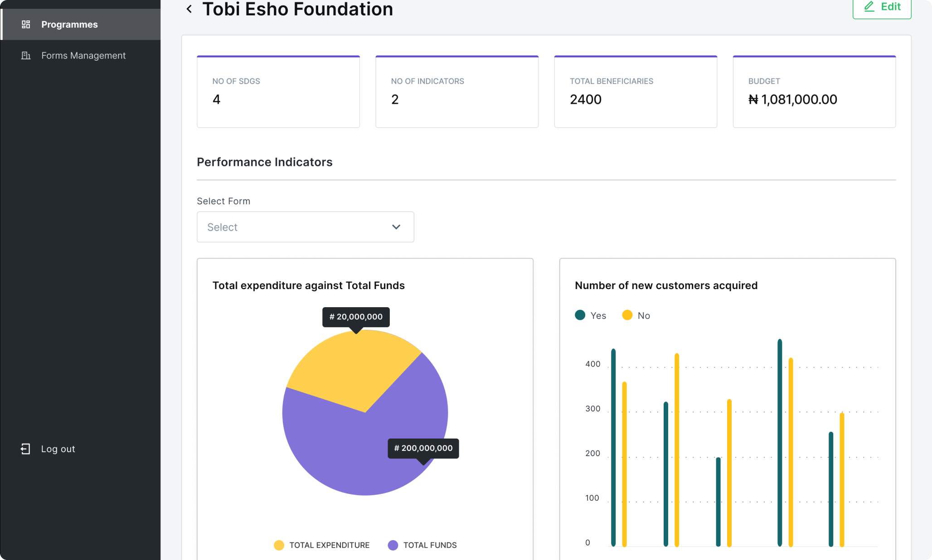Click the Programmes grid icon in sidebar
The height and width of the screenshot is (560, 932).
pyautogui.click(x=26, y=24)
